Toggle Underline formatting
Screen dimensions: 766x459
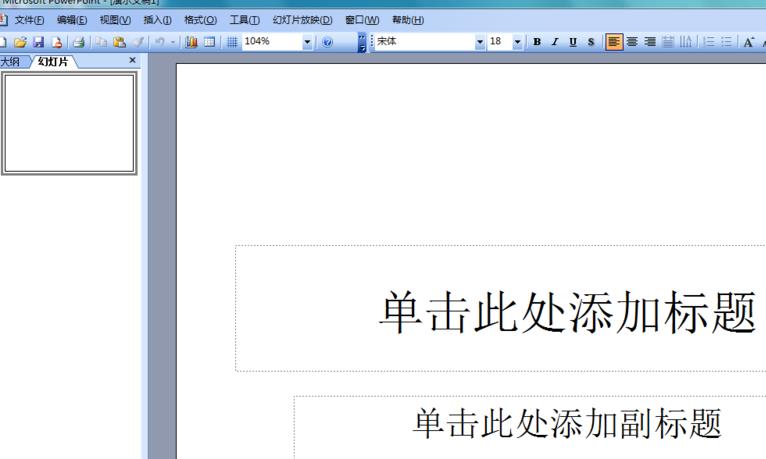pyautogui.click(x=573, y=42)
